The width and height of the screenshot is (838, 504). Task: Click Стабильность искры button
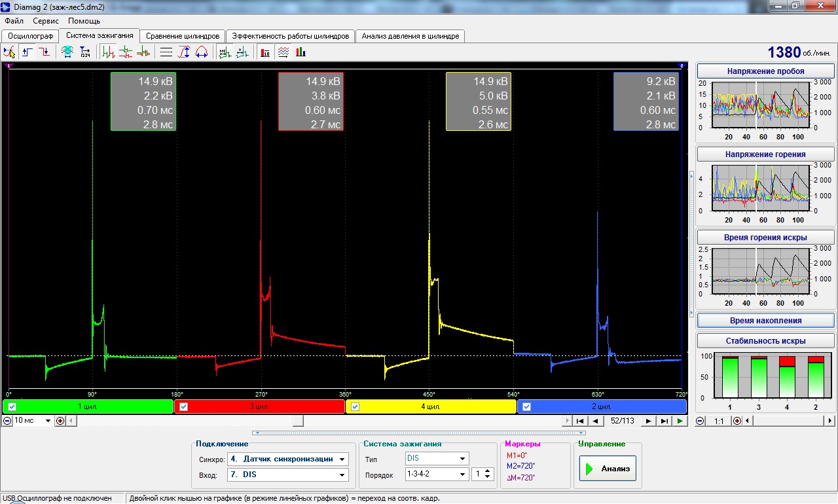pyautogui.click(x=765, y=340)
